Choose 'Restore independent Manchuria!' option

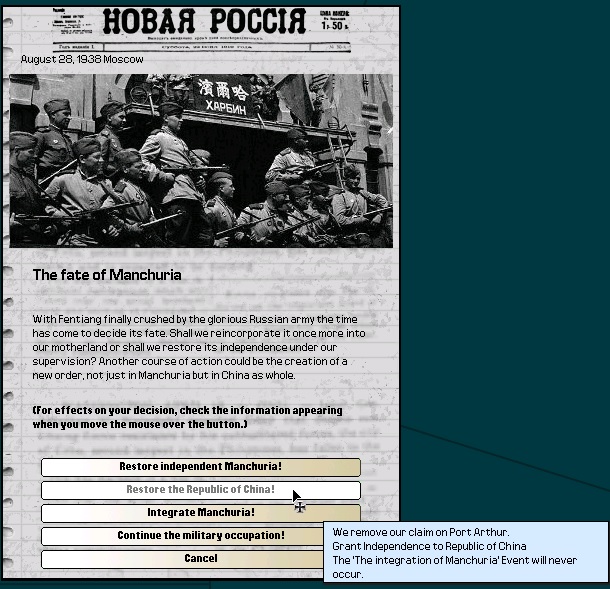click(x=200, y=467)
